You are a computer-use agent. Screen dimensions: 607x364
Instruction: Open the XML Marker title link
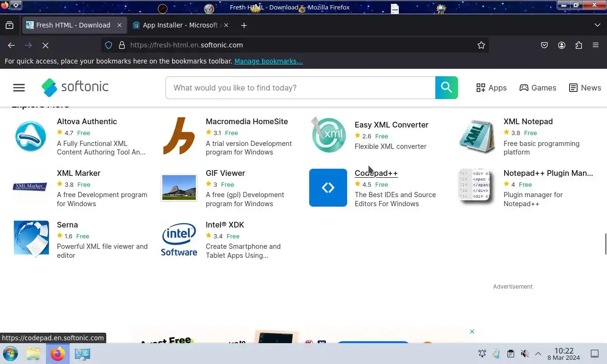[x=78, y=173]
